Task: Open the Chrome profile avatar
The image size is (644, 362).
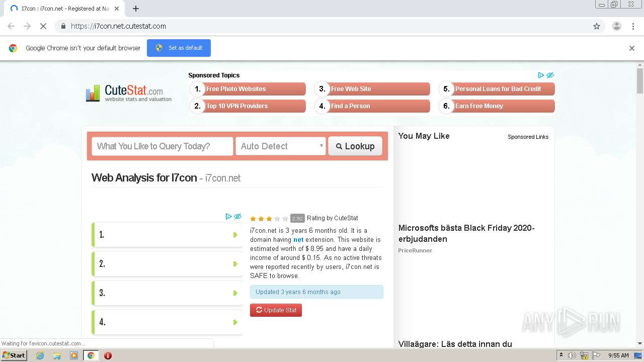Action: [x=616, y=26]
